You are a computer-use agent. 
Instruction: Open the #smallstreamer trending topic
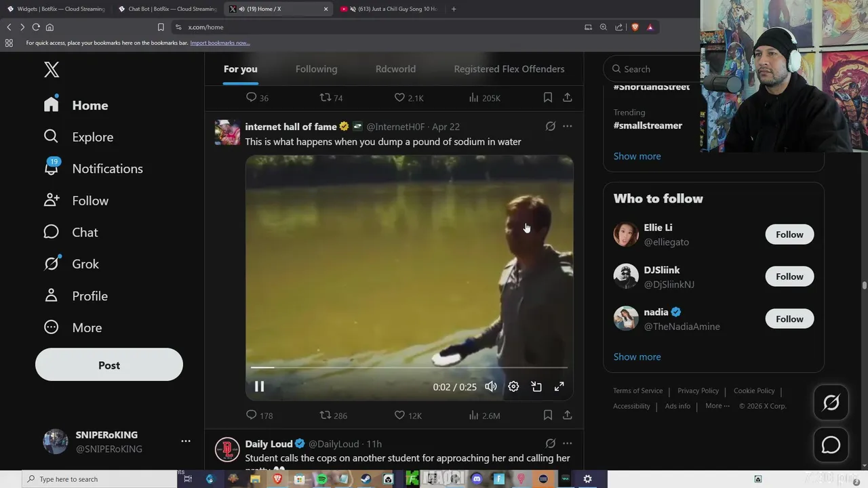pos(648,125)
